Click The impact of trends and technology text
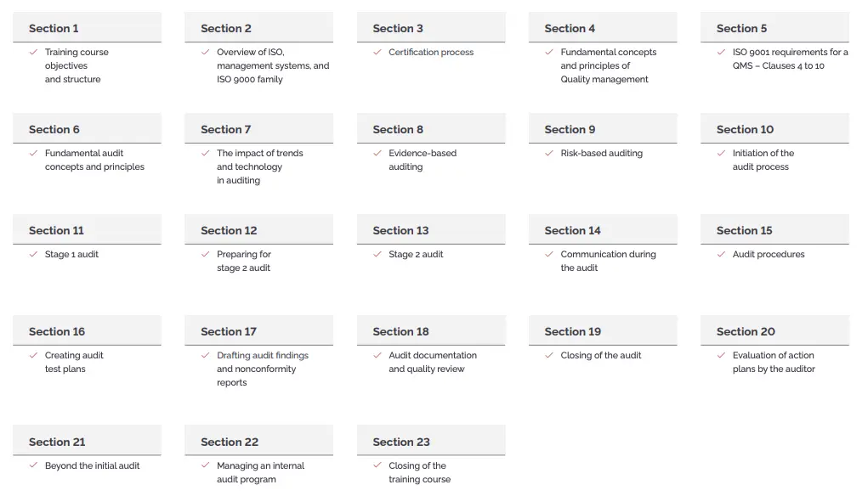The width and height of the screenshot is (868, 496). coord(259,166)
